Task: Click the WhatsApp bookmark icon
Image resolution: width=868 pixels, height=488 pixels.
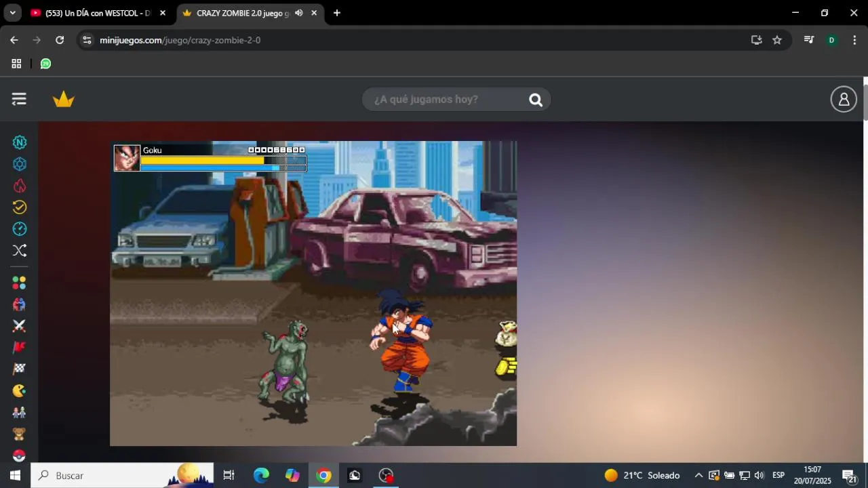Action: pos(45,64)
